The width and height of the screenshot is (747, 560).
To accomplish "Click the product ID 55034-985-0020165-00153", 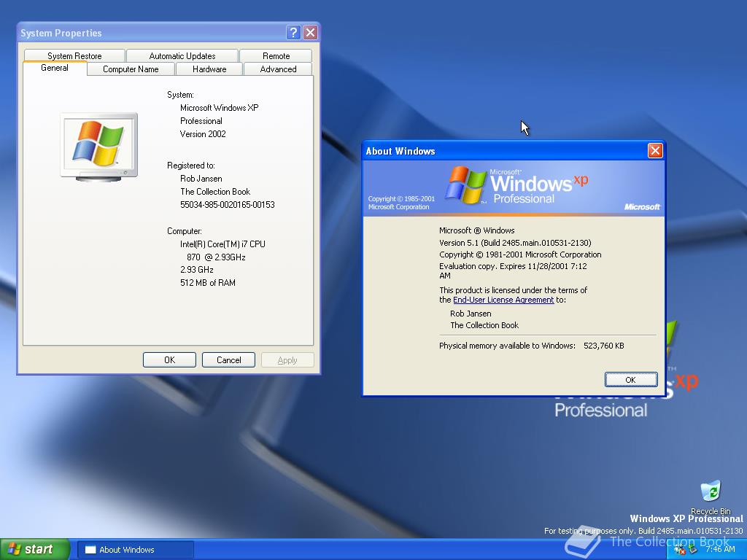I will 228,205.
